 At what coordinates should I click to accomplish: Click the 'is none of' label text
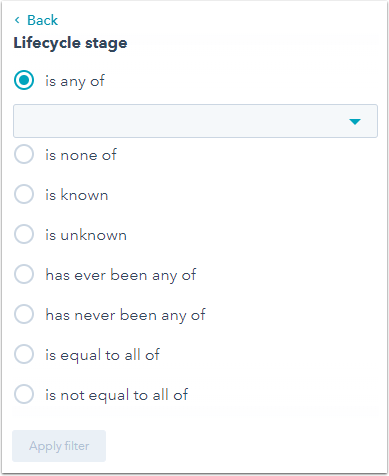[81, 155]
